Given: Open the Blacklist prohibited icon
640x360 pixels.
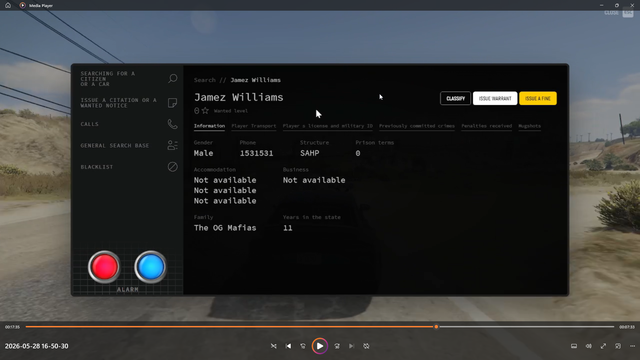Looking at the screenshot, I should [x=173, y=167].
